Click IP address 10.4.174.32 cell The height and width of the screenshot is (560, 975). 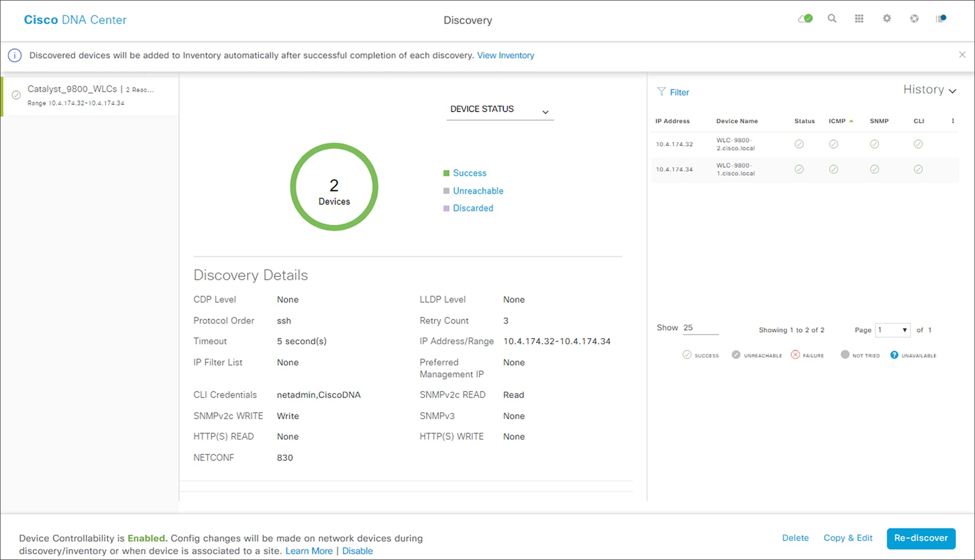pos(674,144)
